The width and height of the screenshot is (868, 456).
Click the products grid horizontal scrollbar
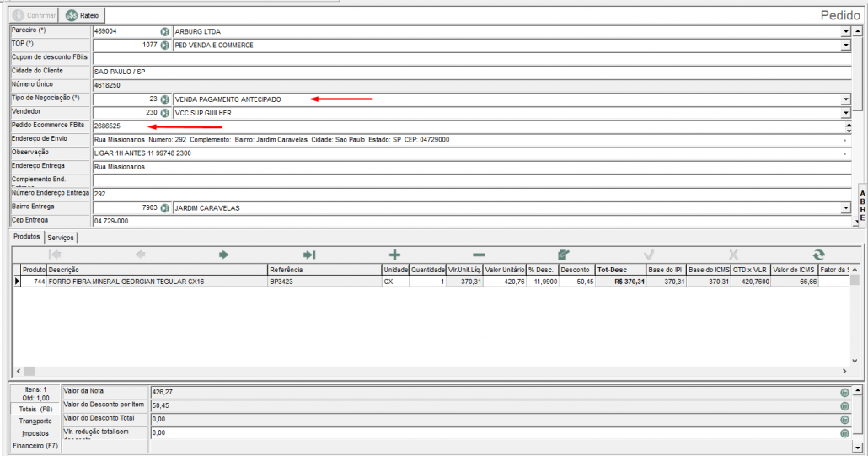click(421, 371)
